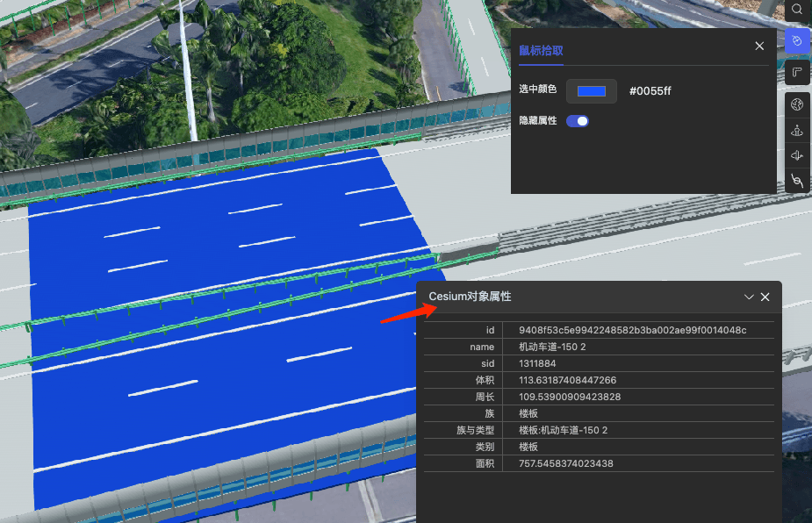Close the 鼠标拾取 panel
Screen dimensions: 812x523
point(759,47)
